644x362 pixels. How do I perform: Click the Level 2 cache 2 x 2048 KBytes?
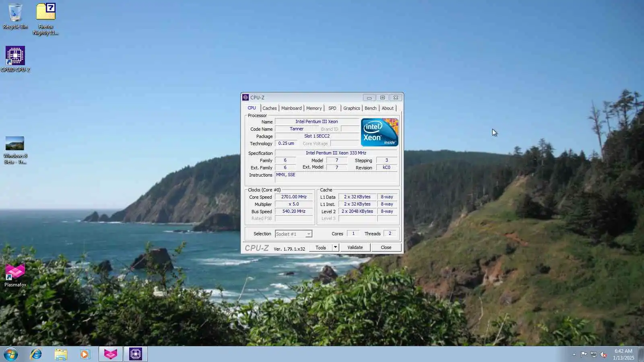(357, 212)
